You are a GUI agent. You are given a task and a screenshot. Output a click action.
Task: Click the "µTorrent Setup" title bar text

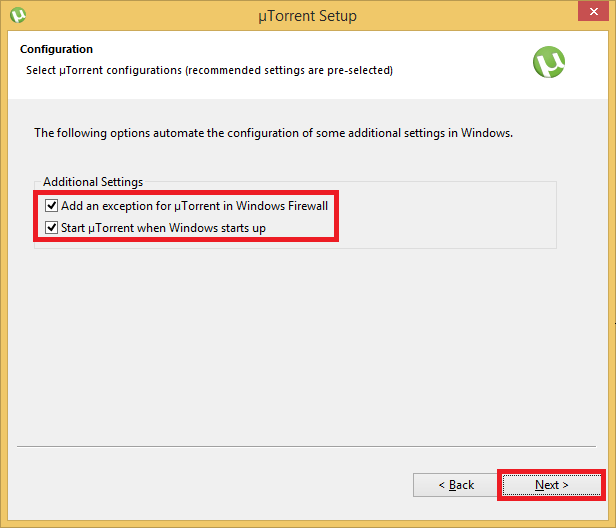tap(307, 16)
